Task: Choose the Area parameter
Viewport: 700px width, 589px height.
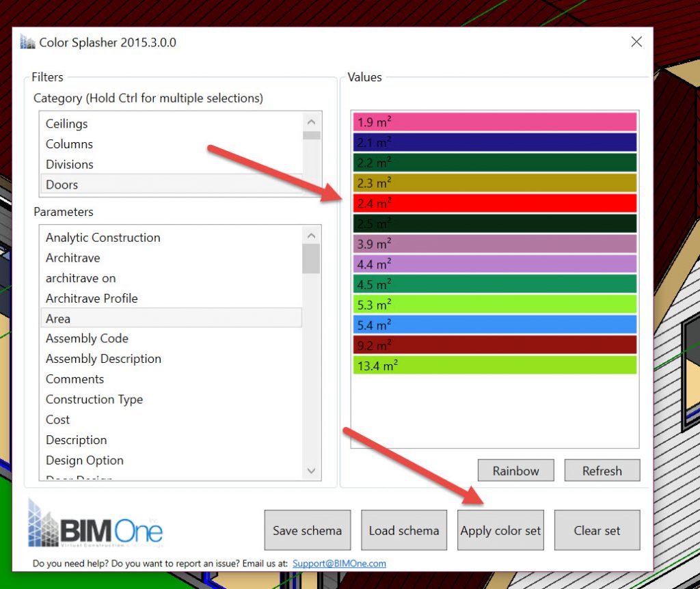Action: click(x=58, y=318)
